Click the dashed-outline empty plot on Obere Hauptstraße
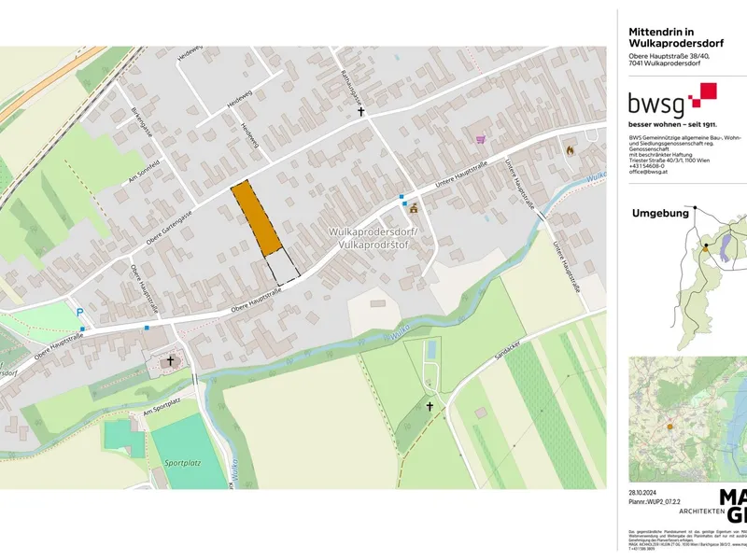This screenshot has height=560, width=747. [x=285, y=268]
